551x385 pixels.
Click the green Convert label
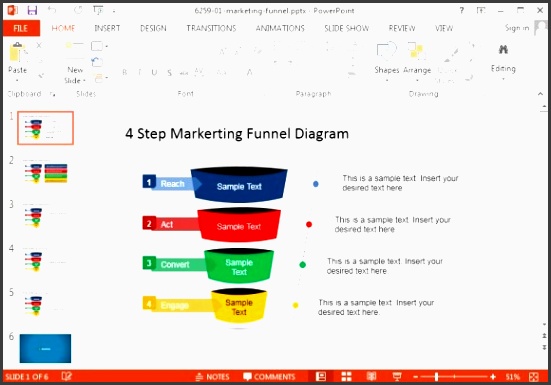(175, 264)
